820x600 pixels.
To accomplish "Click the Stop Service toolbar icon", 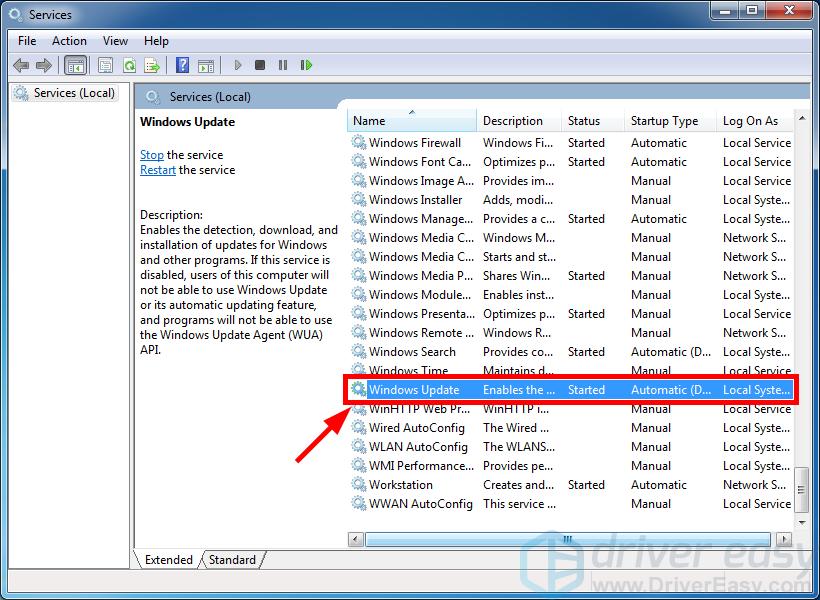I will tap(260, 65).
